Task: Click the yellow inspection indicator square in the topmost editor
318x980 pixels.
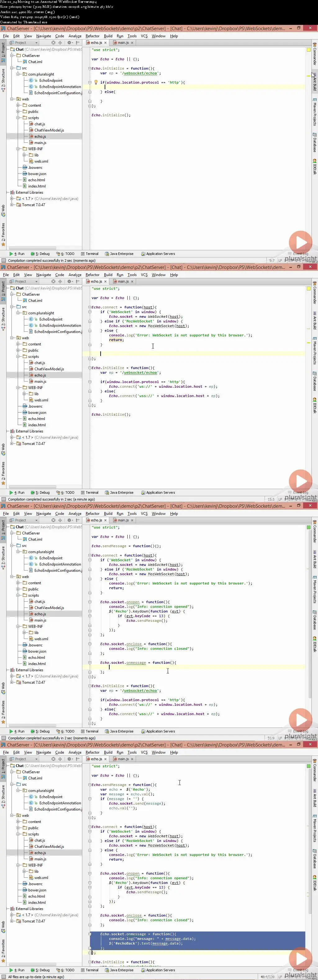Action: point(308,50)
